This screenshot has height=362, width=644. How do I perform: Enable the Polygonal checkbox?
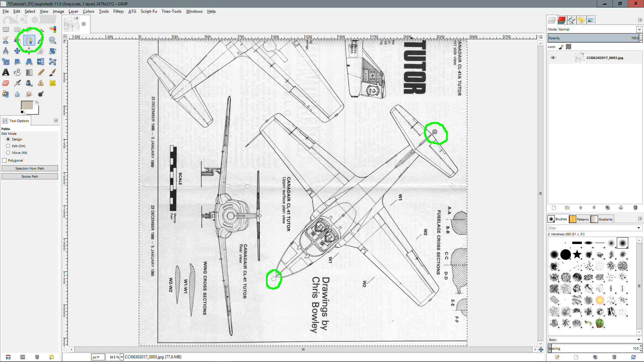click(x=4, y=161)
